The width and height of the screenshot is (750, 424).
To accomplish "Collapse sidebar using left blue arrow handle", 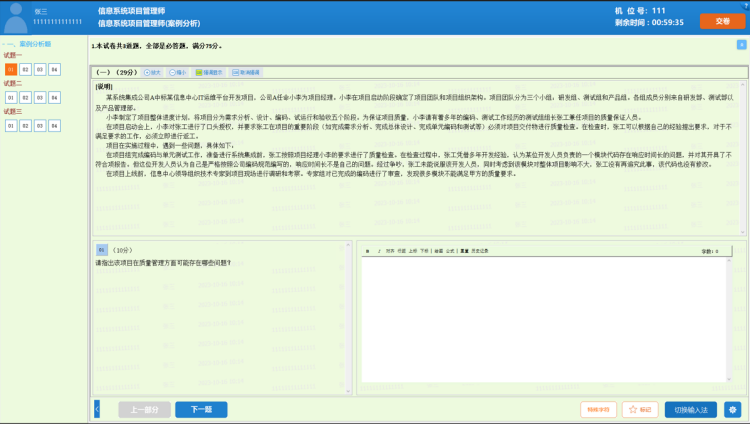I will click(x=96, y=409).
